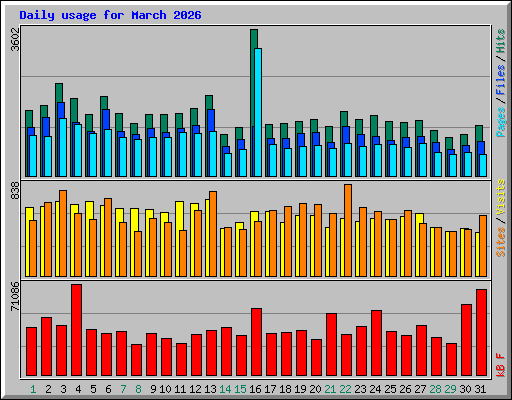Click day 7 on the x-axis
This screenshot has height=400, width=512.
point(123,389)
